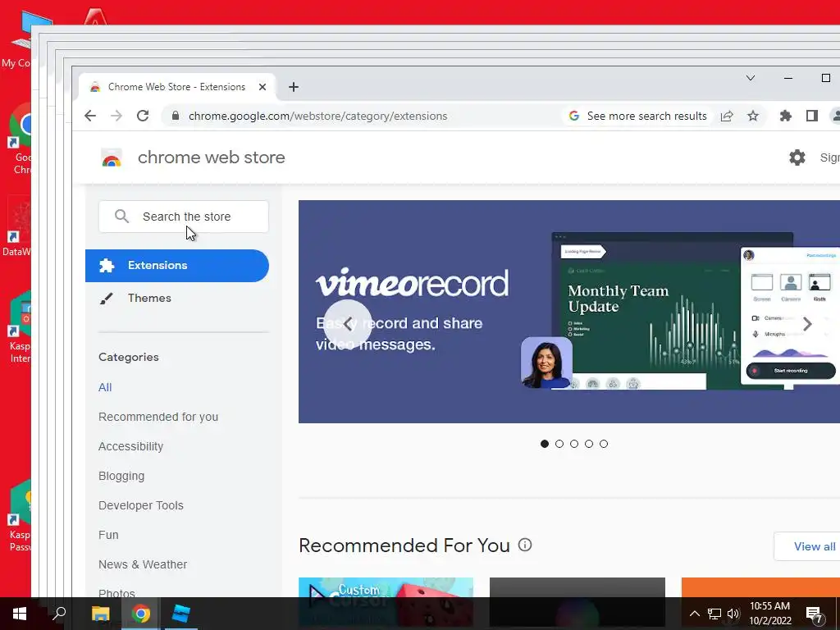Click the info icon beside Recommended For You

tap(525, 545)
